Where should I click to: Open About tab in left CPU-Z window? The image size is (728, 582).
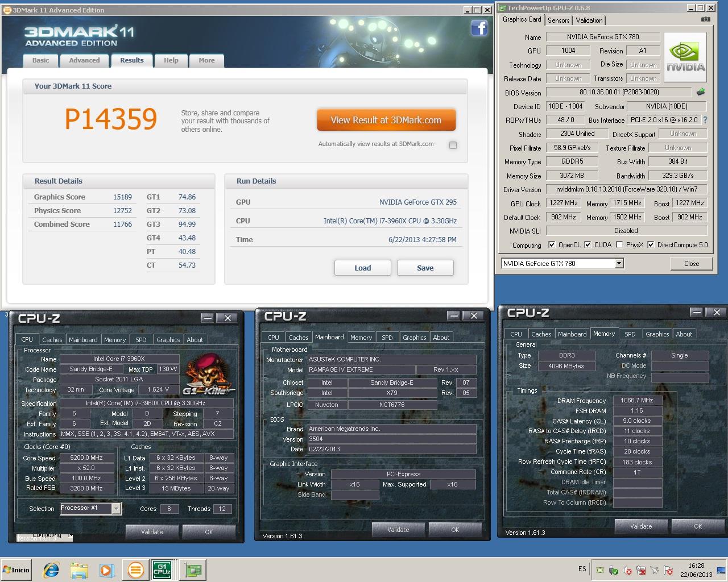195,340
